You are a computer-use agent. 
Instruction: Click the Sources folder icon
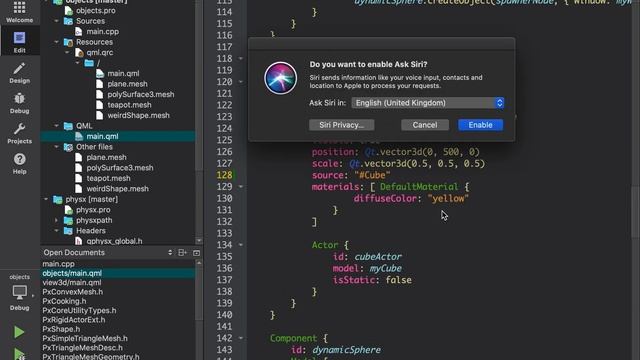68,21
